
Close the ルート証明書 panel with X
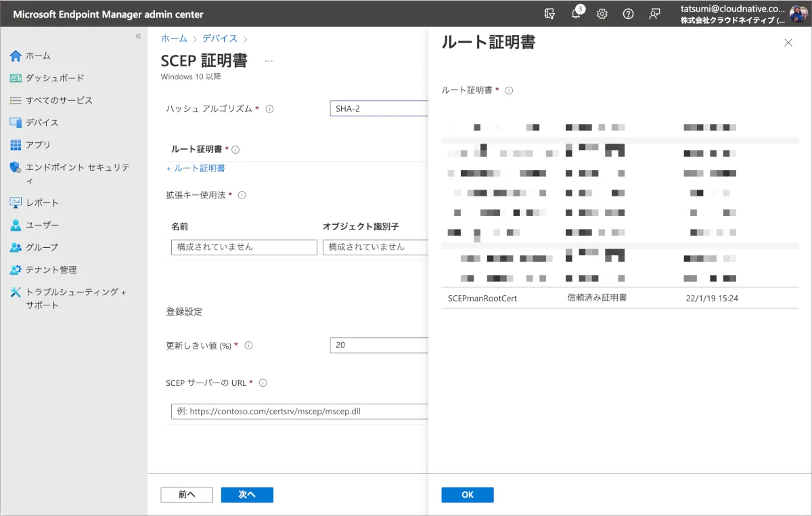(x=788, y=43)
